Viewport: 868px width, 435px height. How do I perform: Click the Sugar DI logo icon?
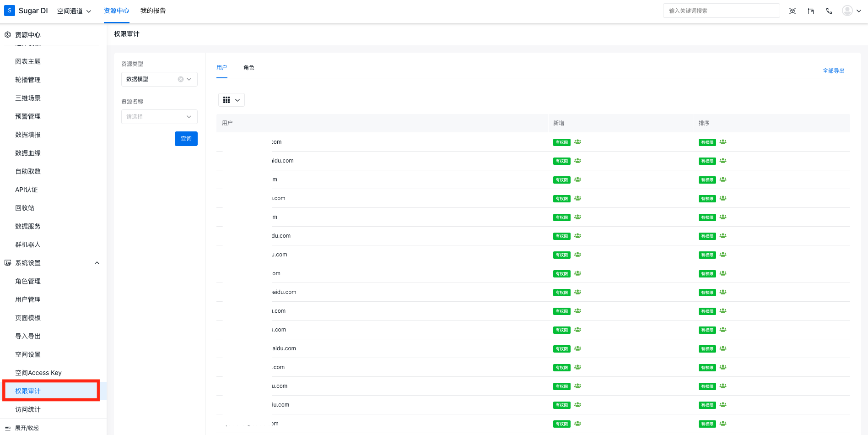[x=9, y=11]
